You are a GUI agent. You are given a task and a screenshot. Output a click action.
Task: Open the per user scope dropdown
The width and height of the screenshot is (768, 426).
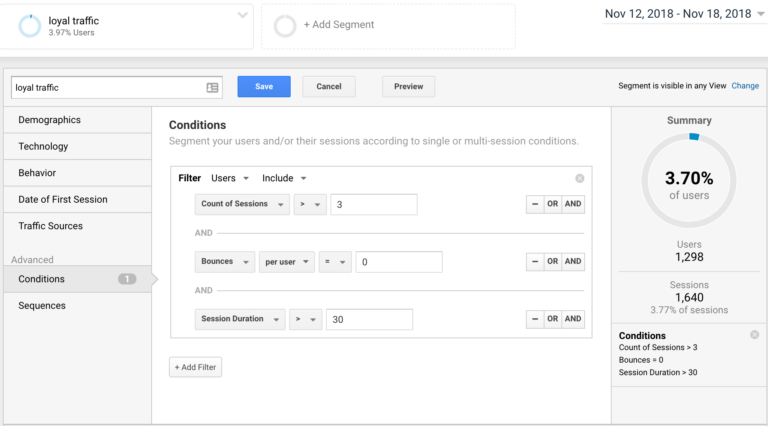287,261
